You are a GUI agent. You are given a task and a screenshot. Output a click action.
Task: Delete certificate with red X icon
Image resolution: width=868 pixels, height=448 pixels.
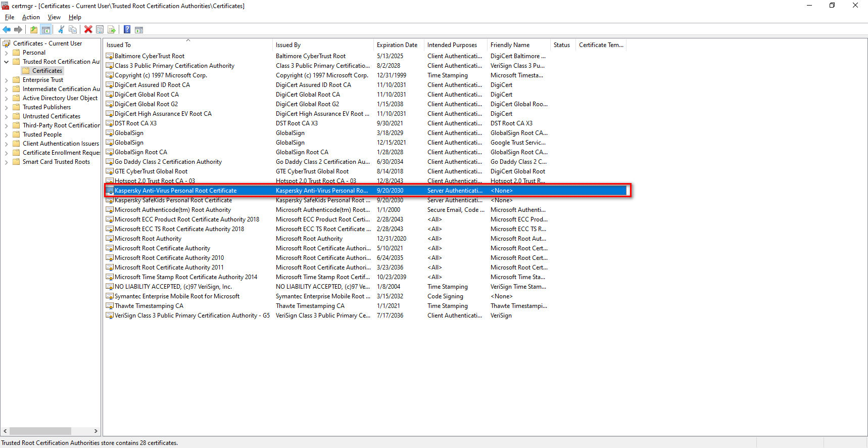[88, 29]
